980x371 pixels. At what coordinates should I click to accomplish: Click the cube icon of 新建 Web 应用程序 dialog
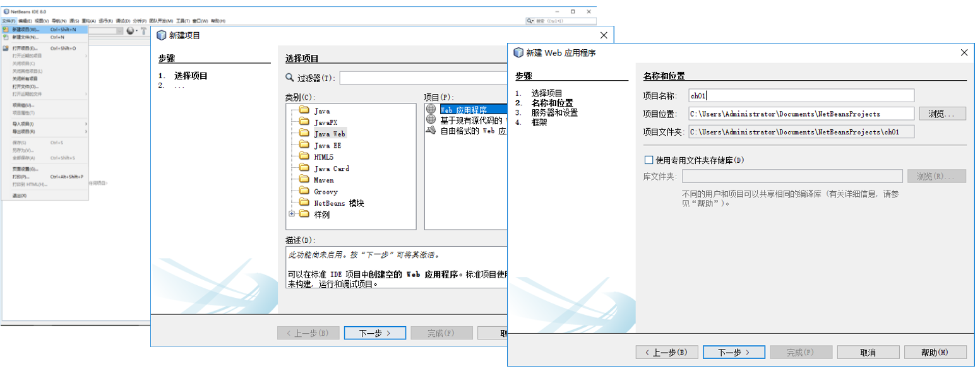click(518, 52)
